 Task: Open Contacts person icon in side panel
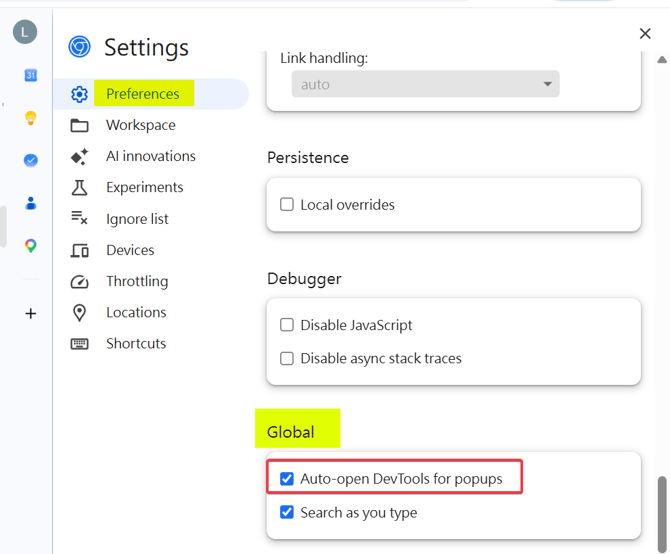click(x=30, y=203)
